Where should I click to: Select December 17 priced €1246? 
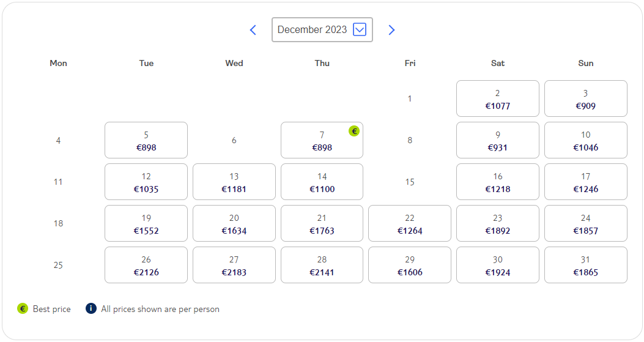coord(586,182)
